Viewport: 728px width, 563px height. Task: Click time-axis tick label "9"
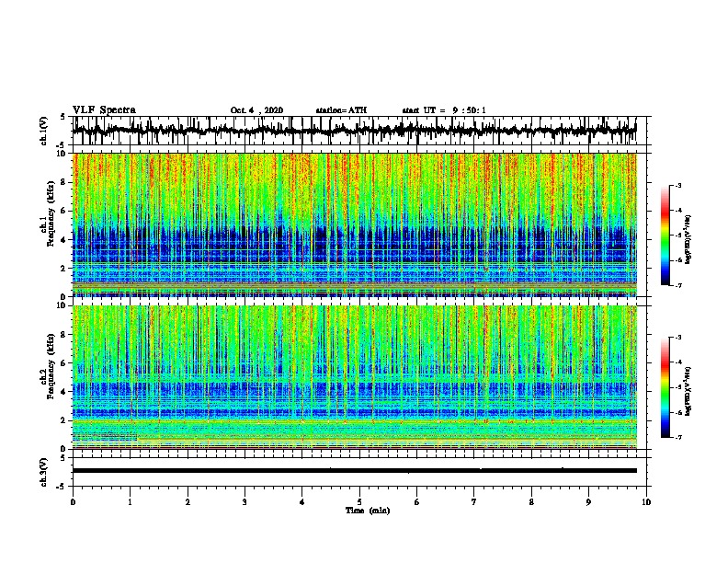point(588,502)
